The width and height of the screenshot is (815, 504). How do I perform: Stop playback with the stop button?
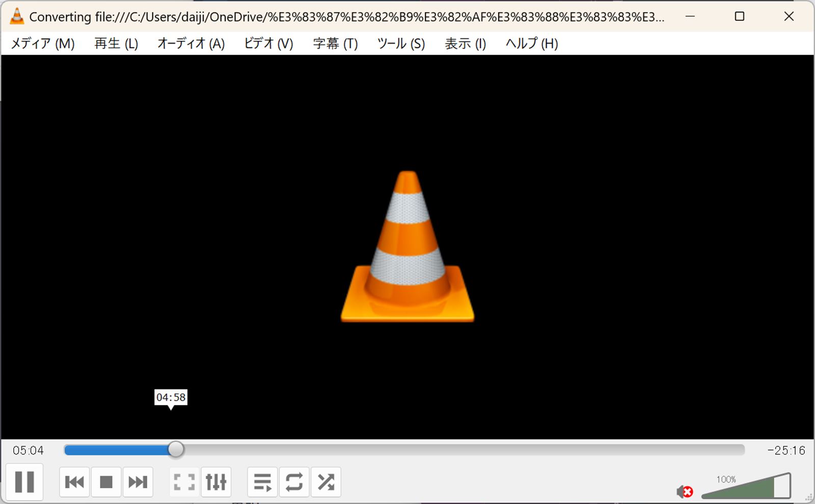[106, 482]
